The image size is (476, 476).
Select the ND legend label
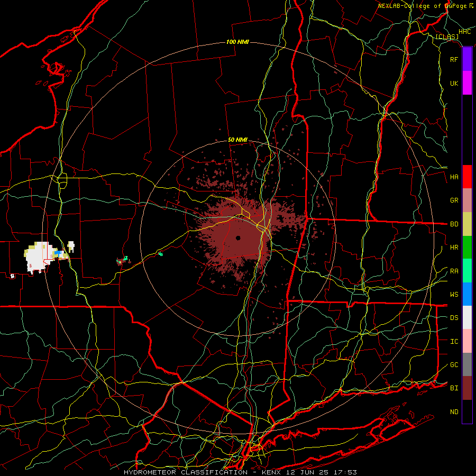(454, 412)
